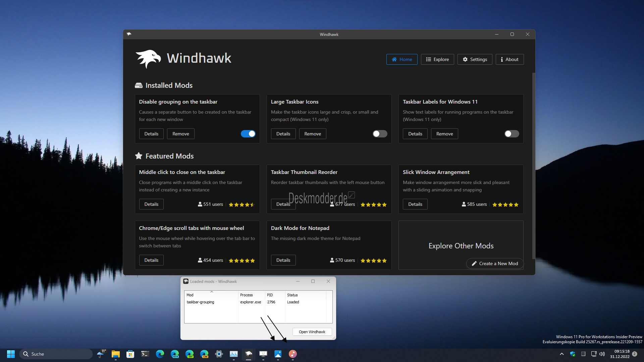Click star rating of Slick Window Arrangement
This screenshot has height=362, width=644.
(x=505, y=204)
